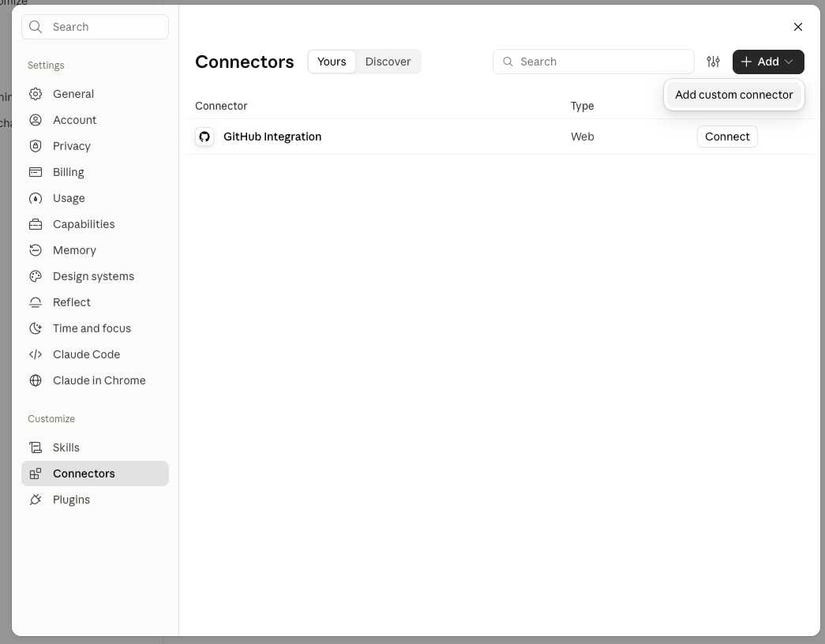Focus the sidebar Search field

click(x=95, y=27)
